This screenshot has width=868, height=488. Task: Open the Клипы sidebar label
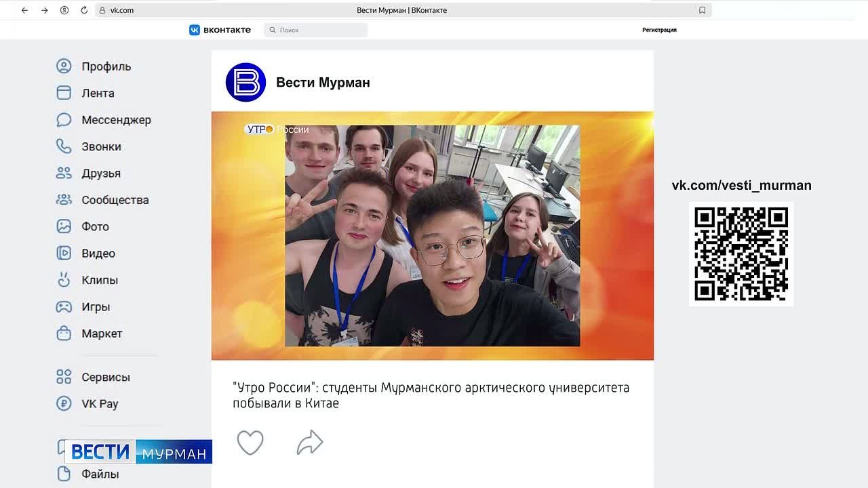(100, 280)
